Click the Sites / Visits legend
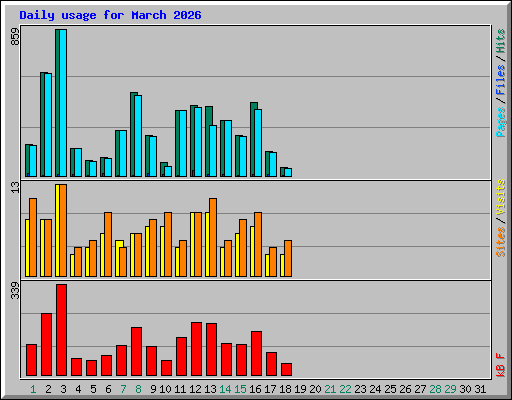The width and height of the screenshot is (512, 400). pos(501,218)
